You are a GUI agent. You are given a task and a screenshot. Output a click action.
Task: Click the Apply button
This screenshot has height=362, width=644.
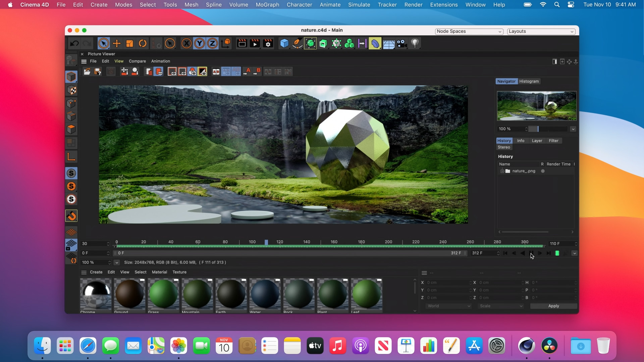(x=553, y=306)
